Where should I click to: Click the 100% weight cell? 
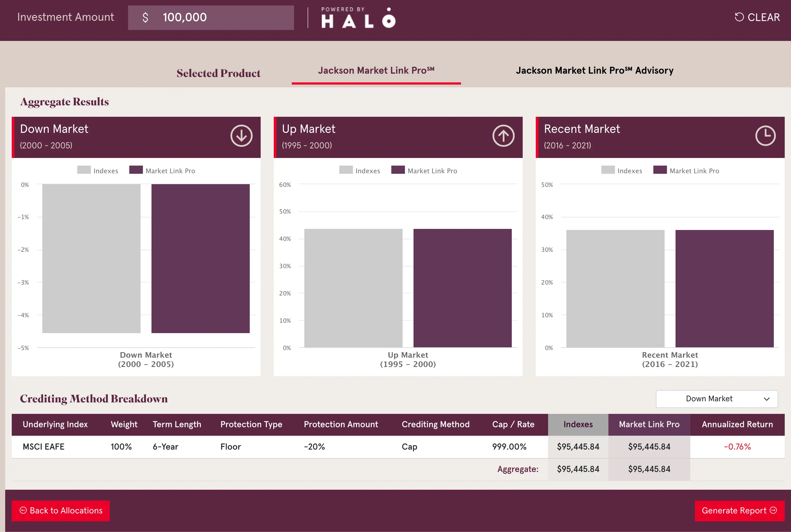121,447
